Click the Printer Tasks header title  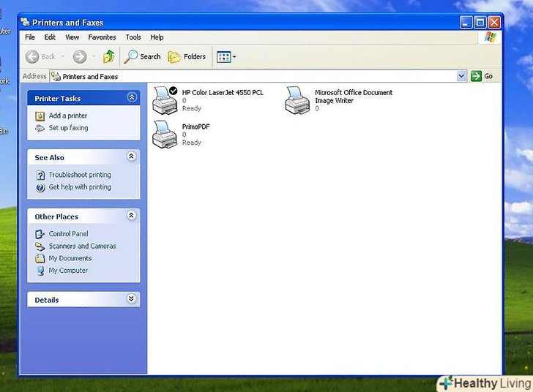(57, 99)
